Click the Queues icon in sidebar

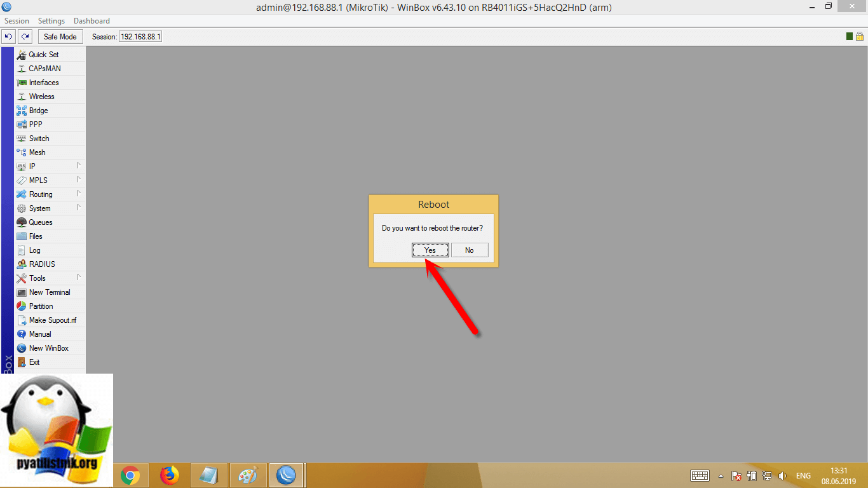pos(22,222)
